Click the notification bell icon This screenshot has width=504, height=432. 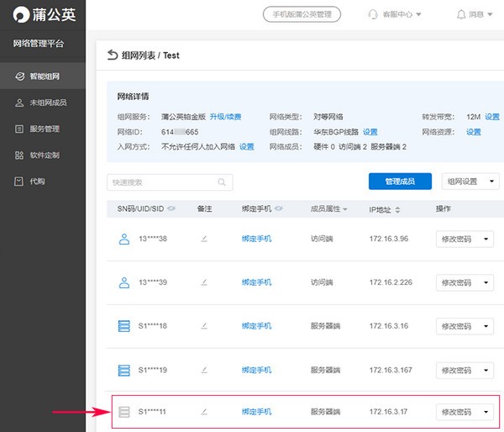[x=460, y=14]
